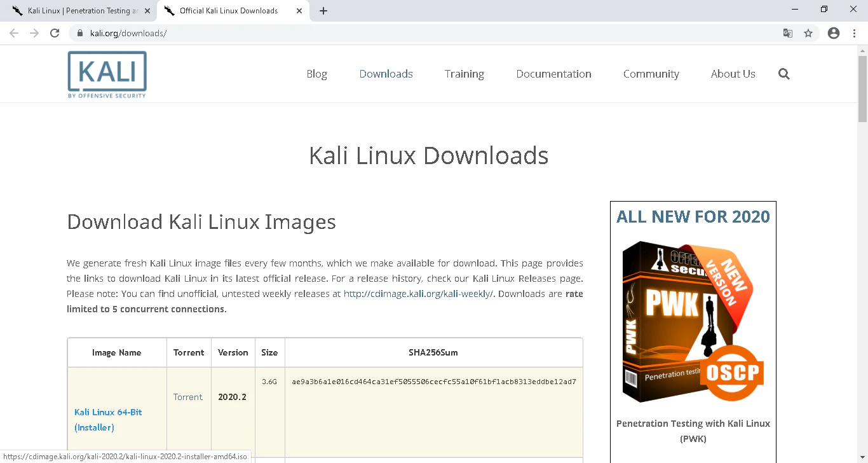Click the Version column header
Viewport: 868px width, 463px height.
coord(233,352)
